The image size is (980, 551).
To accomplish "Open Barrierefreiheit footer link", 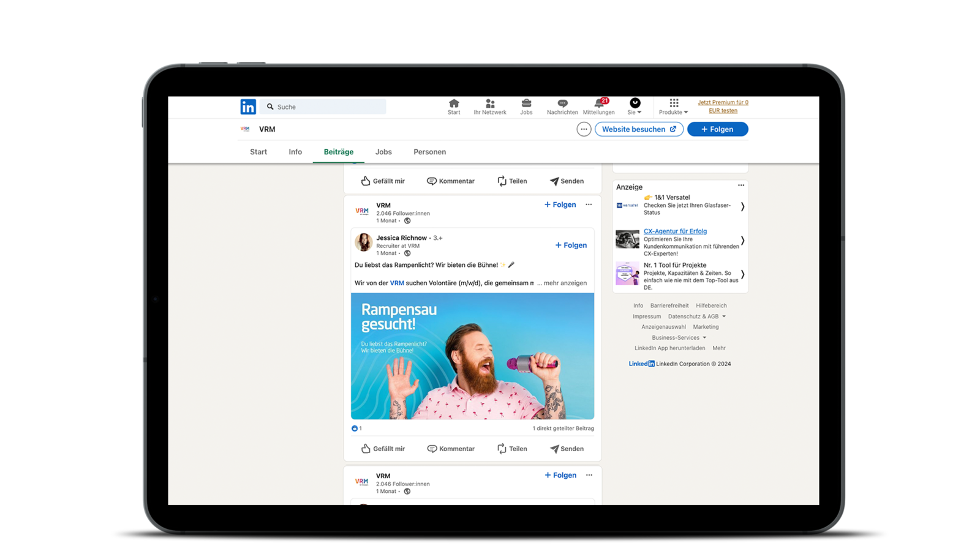I will (x=669, y=305).
